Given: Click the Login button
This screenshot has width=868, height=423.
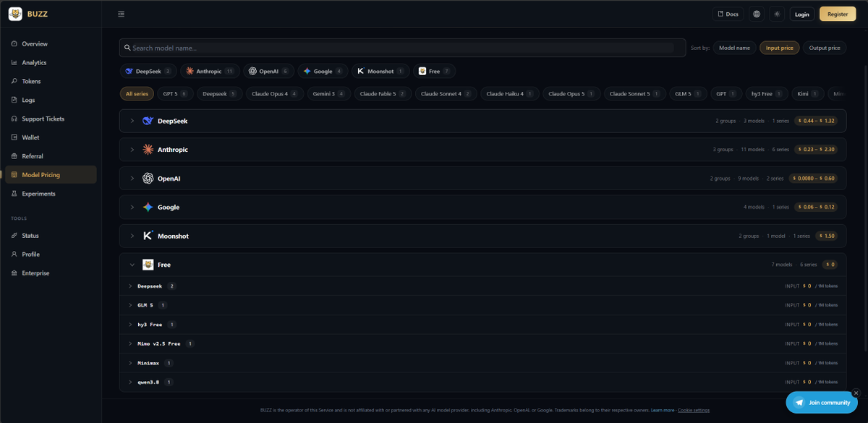Looking at the screenshot, I should tap(802, 14).
